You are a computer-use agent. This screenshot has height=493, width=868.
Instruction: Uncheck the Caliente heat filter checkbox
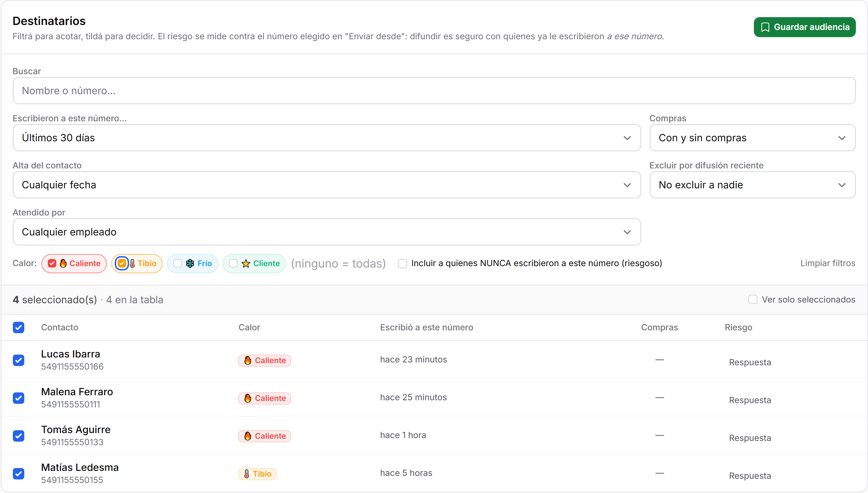[52, 263]
